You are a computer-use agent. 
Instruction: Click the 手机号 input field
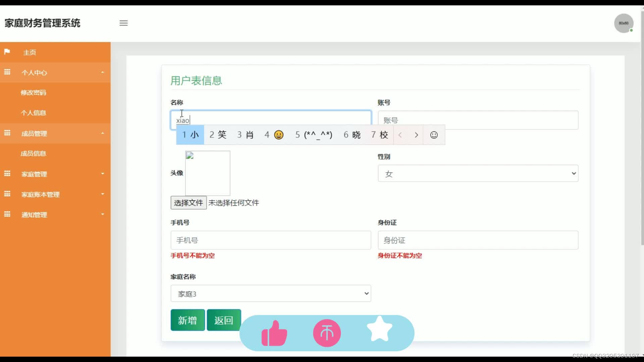[x=271, y=240]
